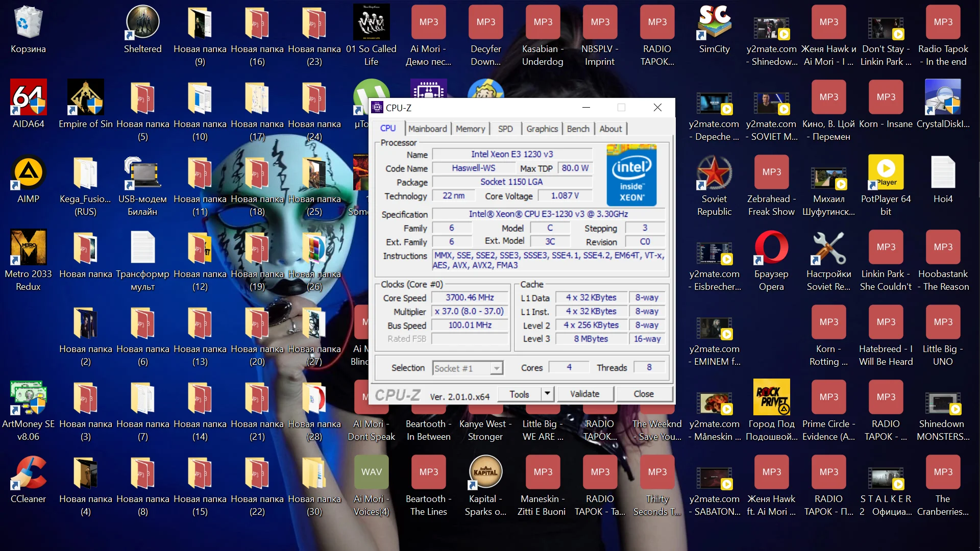
Task: Open the Memory tab in CPU-Z
Action: click(x=470, y=129)
